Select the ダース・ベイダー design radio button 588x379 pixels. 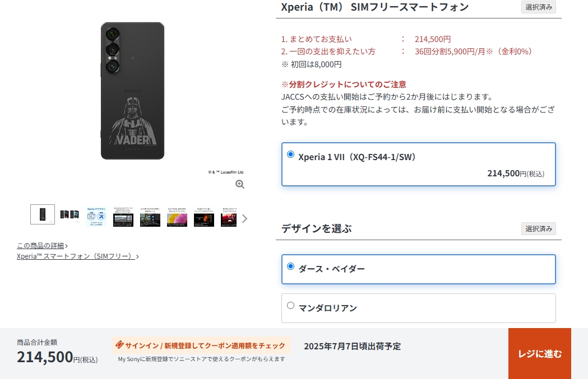(290, 266)
